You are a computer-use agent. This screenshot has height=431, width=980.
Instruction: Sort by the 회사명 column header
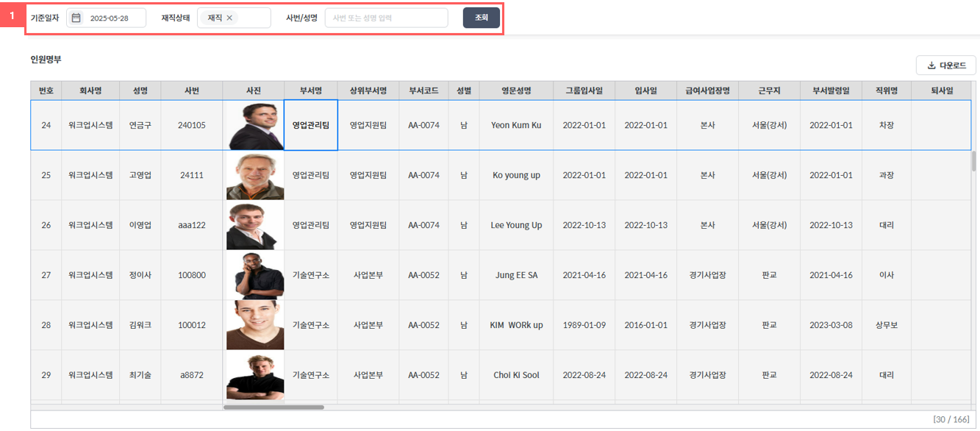pos(90,90)
